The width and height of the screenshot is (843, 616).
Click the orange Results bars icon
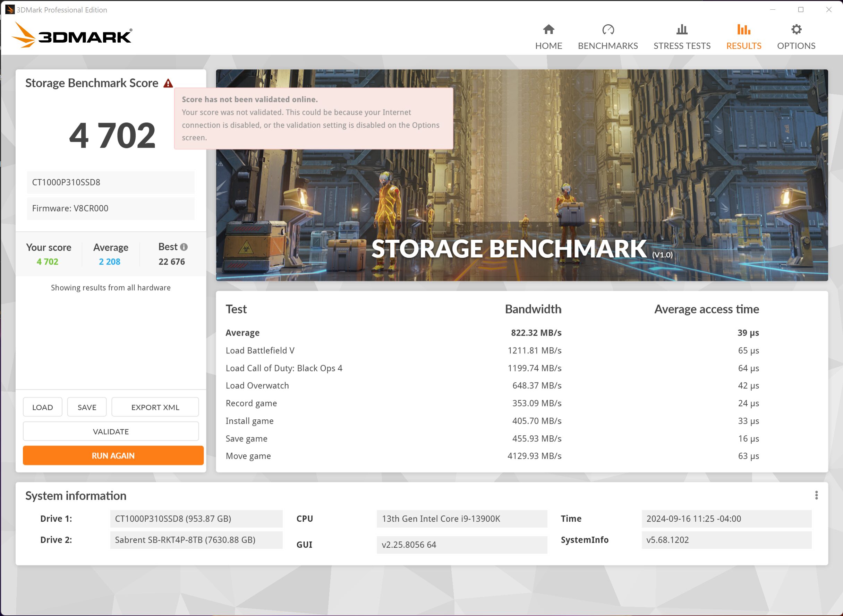click(x=743, y=29)
